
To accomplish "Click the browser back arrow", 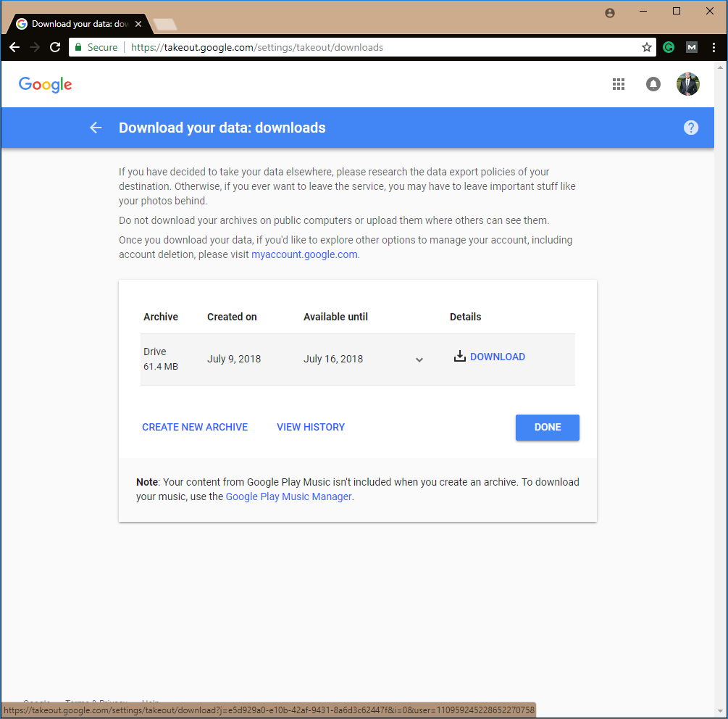I will pyautogui.click(x=14, y=47).
